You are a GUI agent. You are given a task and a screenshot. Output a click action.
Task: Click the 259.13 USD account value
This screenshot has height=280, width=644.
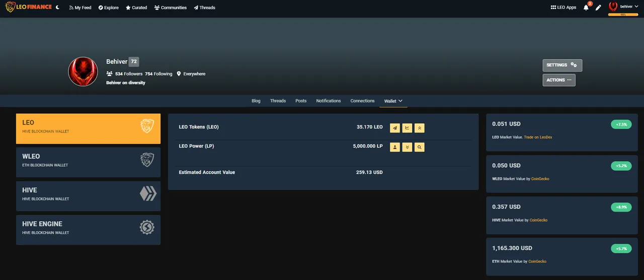pyautogui.click(x=369, y=172)
